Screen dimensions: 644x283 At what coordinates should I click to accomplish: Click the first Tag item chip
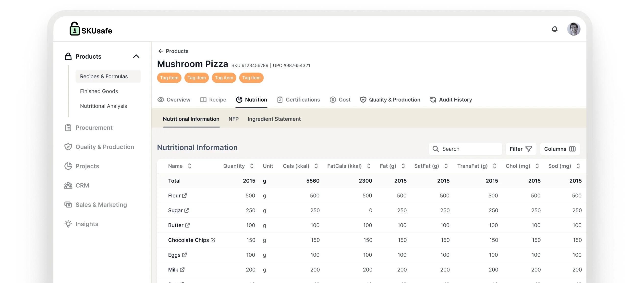pyautogui.click(x=169, y=77)
